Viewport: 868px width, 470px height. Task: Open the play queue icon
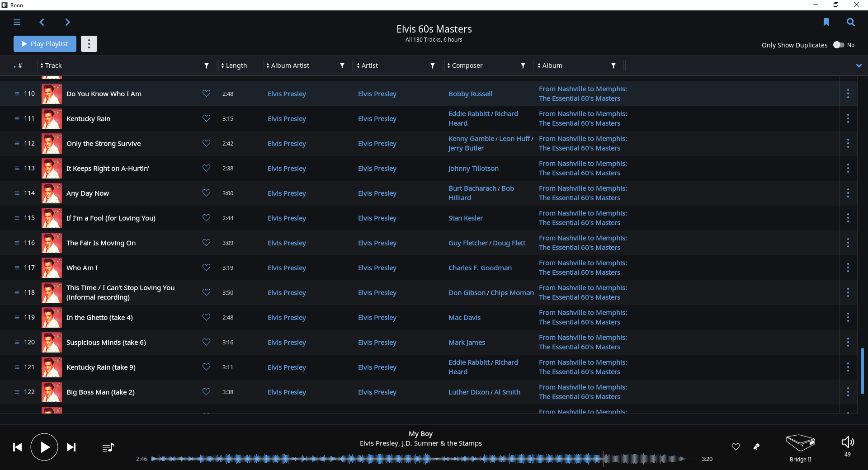[x=108, y=447]
